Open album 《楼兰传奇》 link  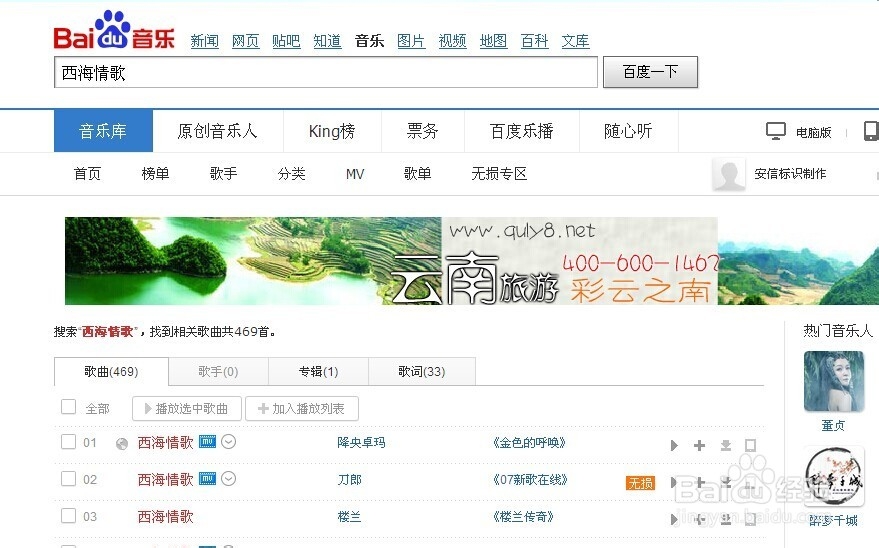pyautogui.click(x=523, y=517)
